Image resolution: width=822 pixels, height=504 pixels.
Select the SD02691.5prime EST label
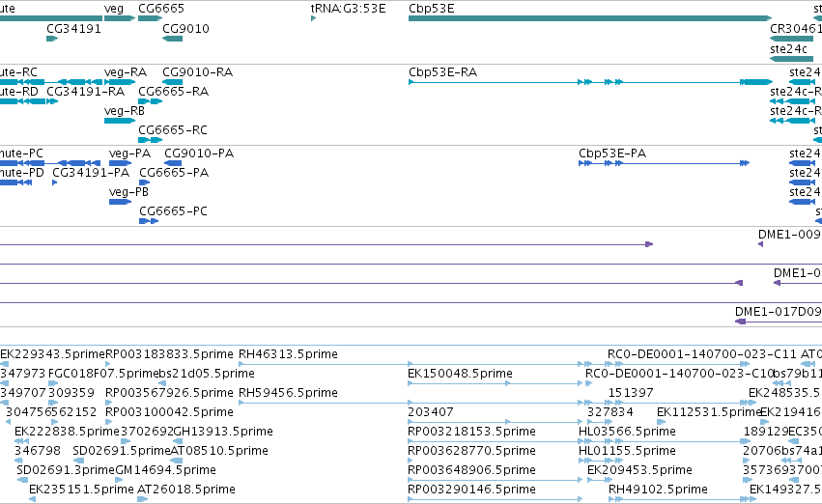coord(122,451)
